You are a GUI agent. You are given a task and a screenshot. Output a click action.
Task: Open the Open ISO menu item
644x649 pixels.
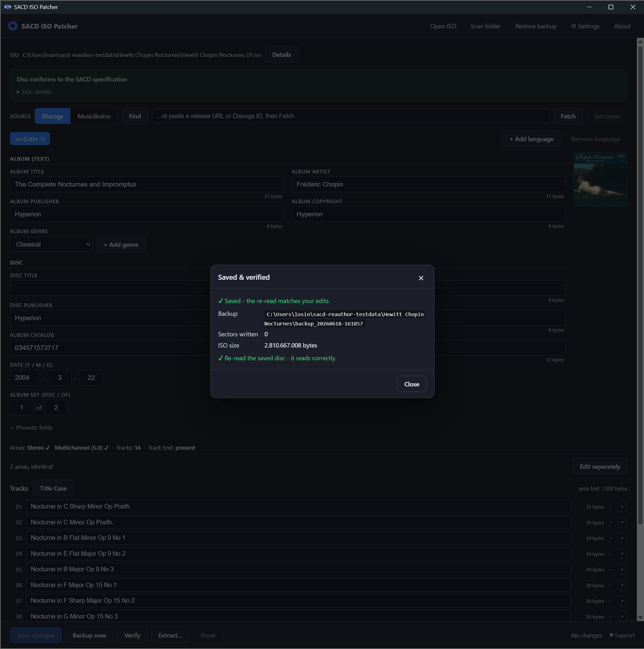click(x=443, y=26)
